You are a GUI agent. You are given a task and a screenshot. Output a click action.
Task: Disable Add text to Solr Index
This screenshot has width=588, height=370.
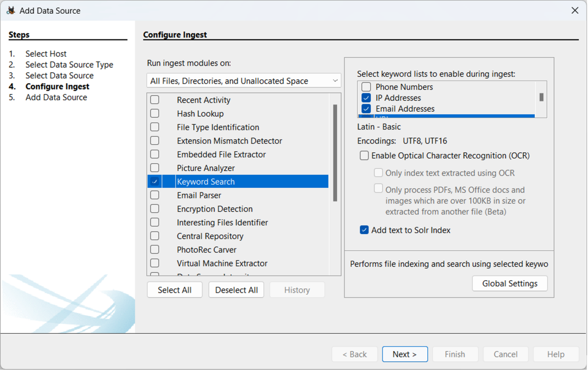click(x=364, y=230)
